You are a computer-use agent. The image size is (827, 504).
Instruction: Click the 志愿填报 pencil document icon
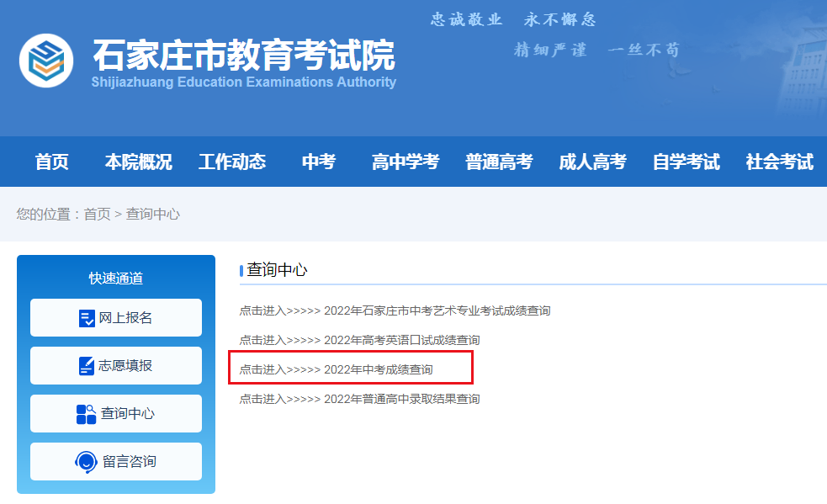click(x=87, y=366)
